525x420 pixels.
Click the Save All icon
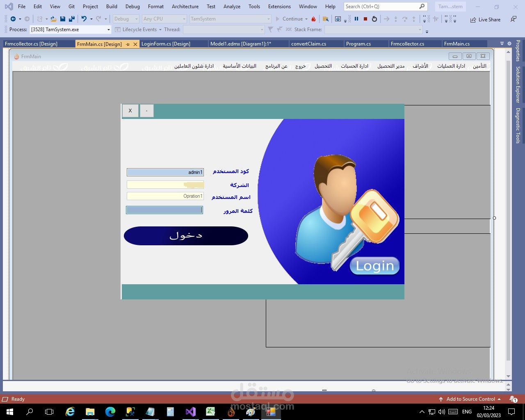(71, 19)
